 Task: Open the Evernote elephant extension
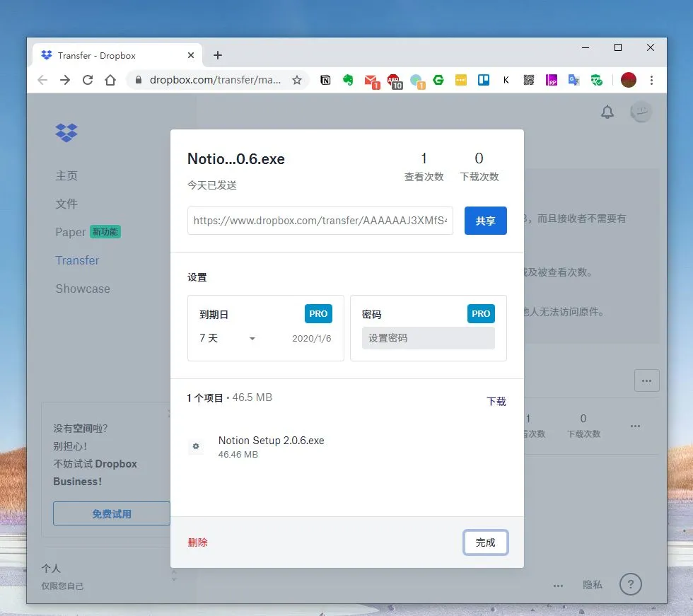[x=348, y=80]
